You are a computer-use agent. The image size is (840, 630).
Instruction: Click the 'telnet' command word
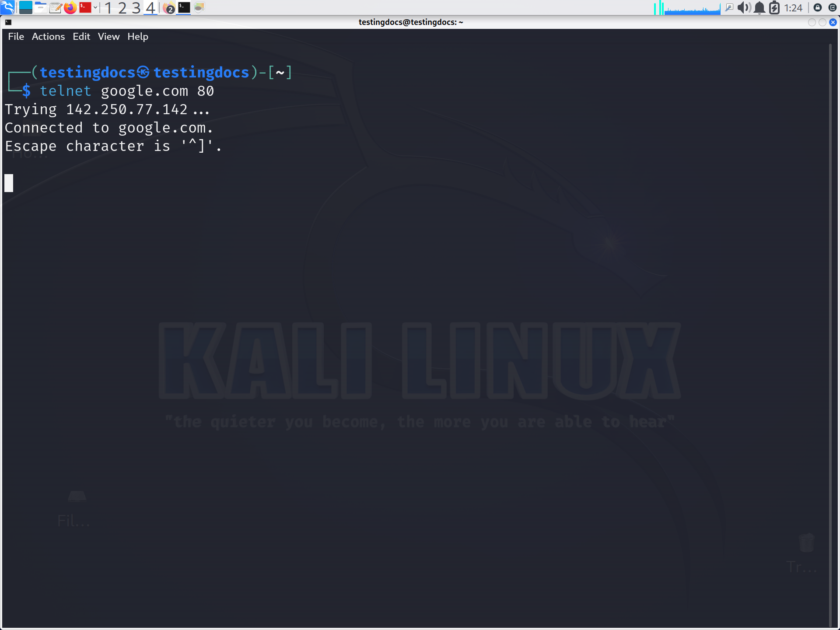66,91
